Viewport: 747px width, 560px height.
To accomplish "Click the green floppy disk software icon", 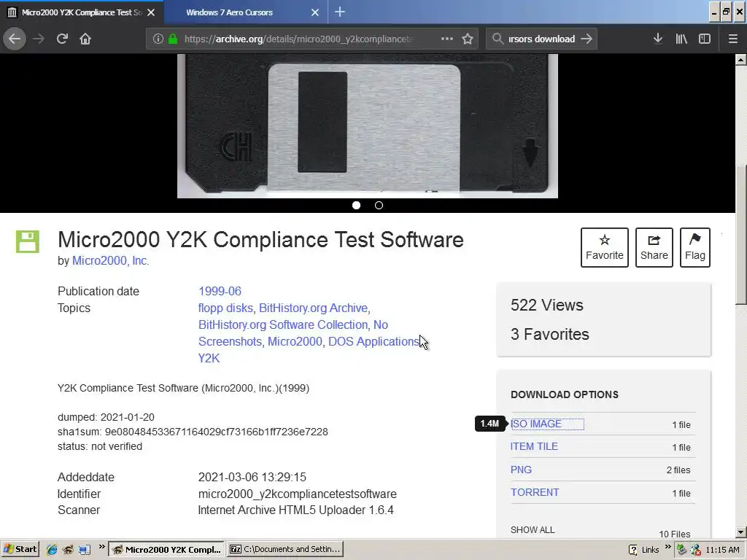I will 28,241.
